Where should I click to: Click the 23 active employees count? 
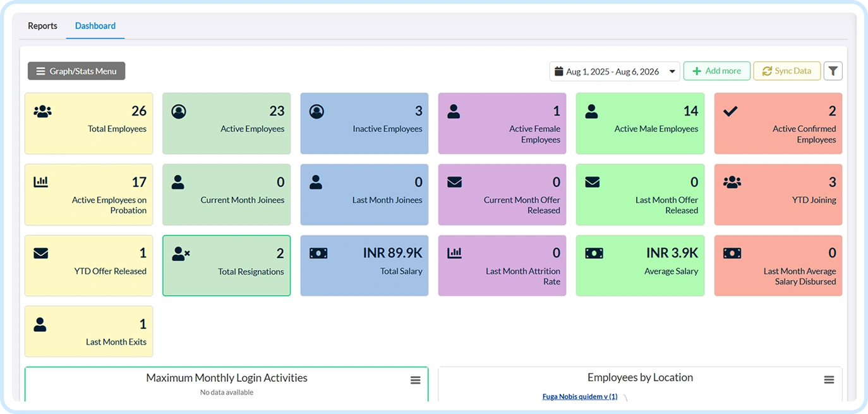[277, 111]
